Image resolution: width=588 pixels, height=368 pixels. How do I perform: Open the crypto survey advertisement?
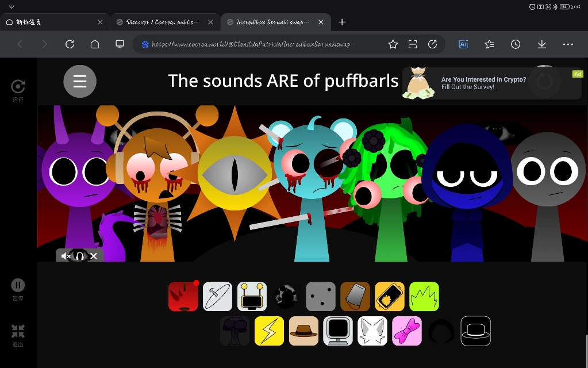click(491, 83)
